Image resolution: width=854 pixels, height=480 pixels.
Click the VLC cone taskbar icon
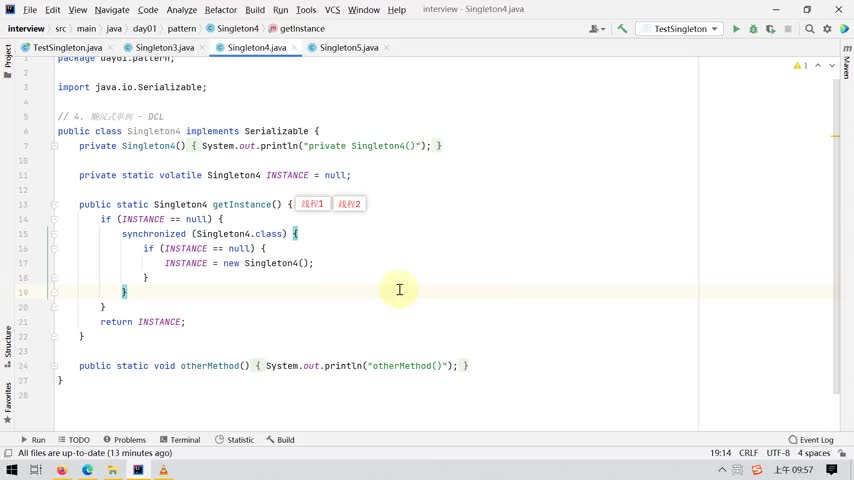(163, 470)
